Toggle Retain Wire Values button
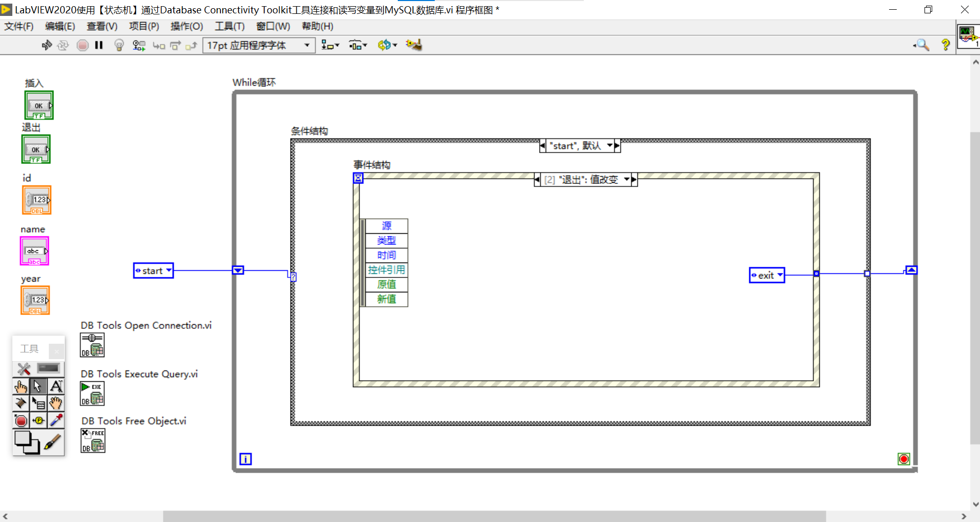The height and width of the screenshot is (522, 980). (139, 45)
